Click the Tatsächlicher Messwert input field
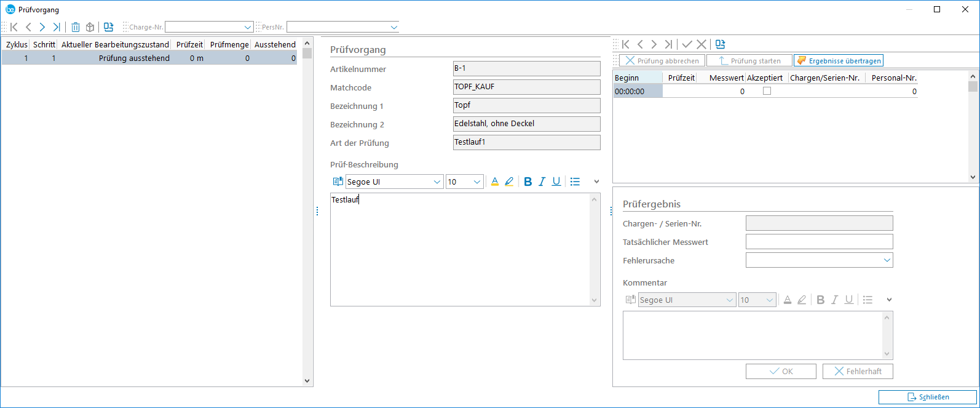Image resolution: width=980 pixels, height=408 pixels. point(819,242)
